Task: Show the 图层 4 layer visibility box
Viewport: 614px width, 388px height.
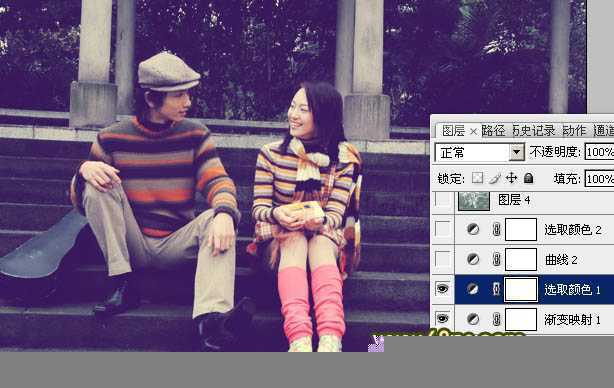Action: [442, 200]
